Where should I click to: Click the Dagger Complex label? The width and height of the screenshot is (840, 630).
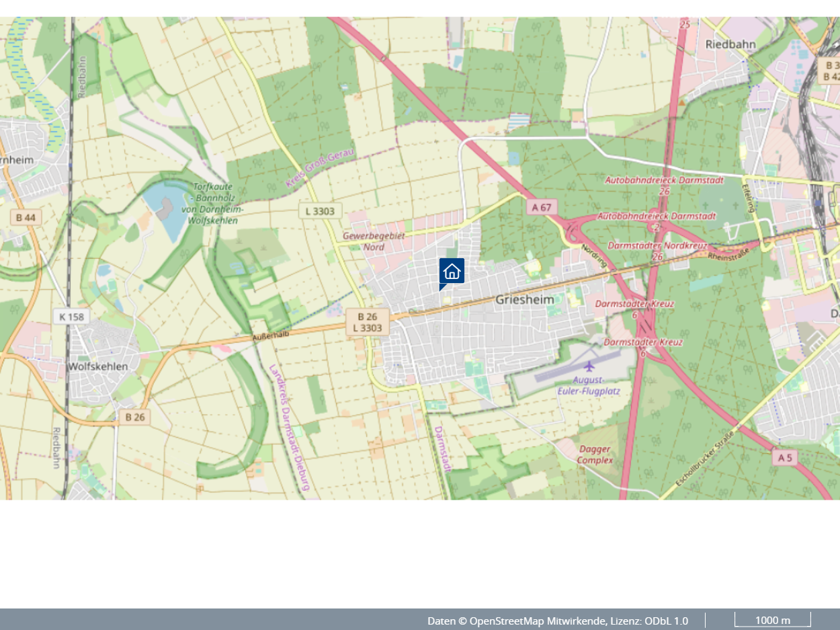click(x=595, y=455)
